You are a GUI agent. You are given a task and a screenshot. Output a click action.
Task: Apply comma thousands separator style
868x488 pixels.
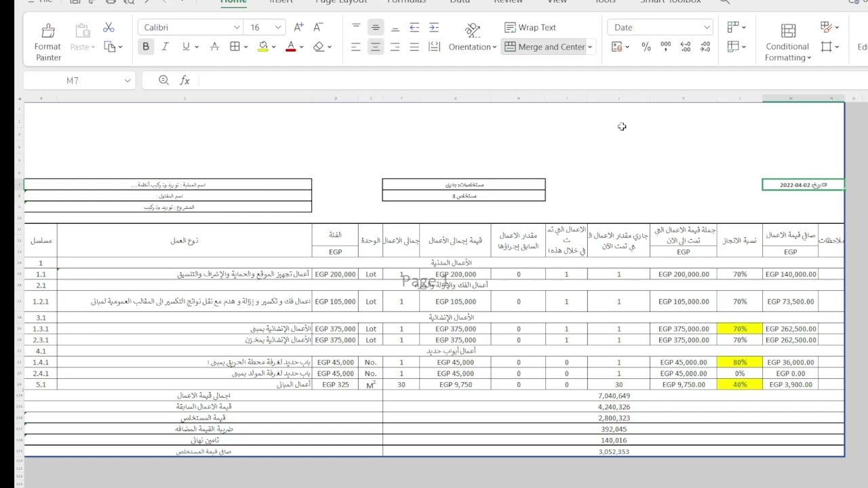pos(666,47)
